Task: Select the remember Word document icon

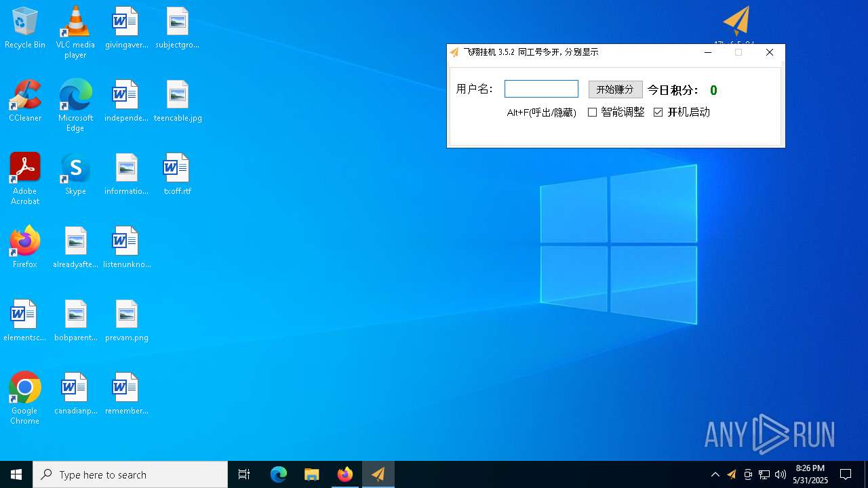Action: (x=126, y=394)
